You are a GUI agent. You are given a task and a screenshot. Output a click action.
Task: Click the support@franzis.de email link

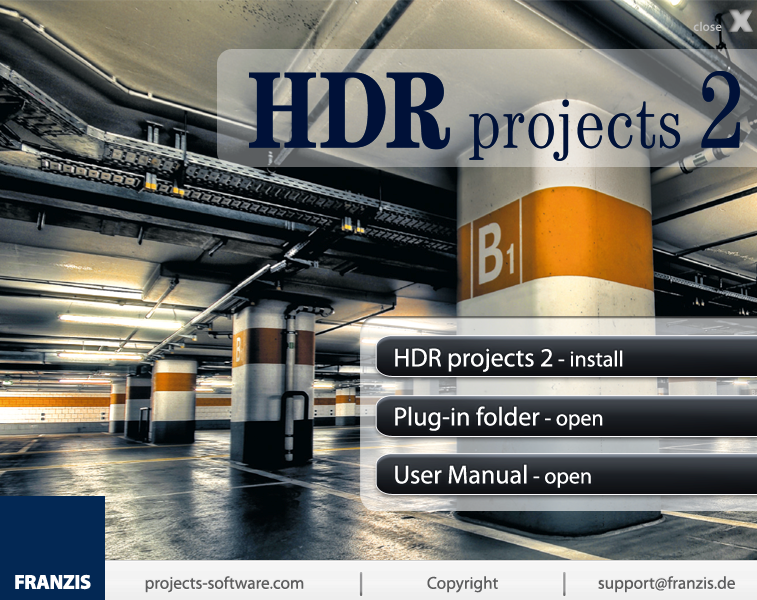[x=666, y=583]
